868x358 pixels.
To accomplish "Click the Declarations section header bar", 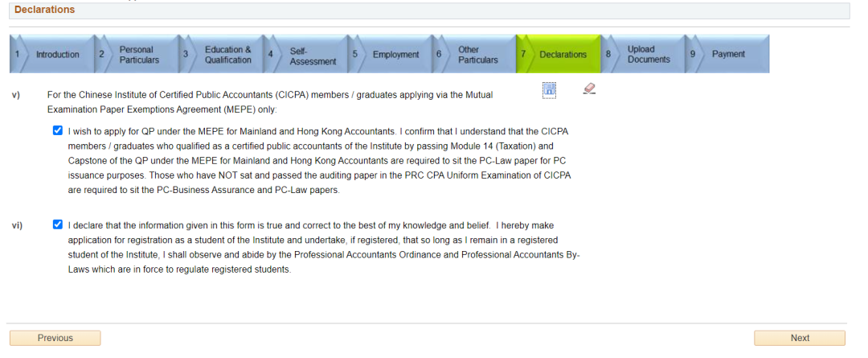I will pos(426,10).
